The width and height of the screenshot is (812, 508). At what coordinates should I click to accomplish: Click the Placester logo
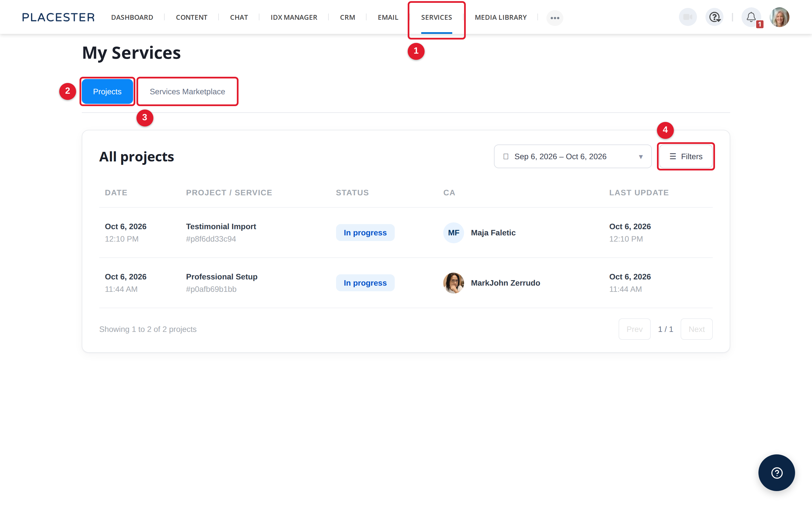(x=58, y=17)
